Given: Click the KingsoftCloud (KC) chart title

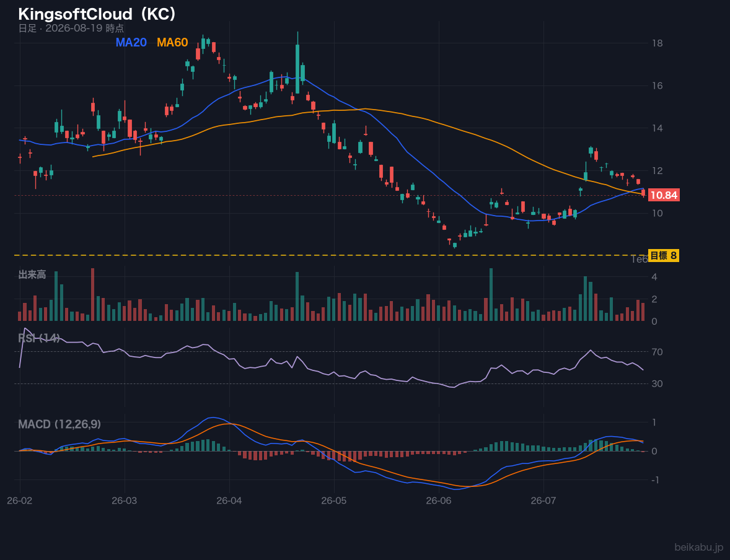Looking at the screenshot, I should (x=97, y=14).
